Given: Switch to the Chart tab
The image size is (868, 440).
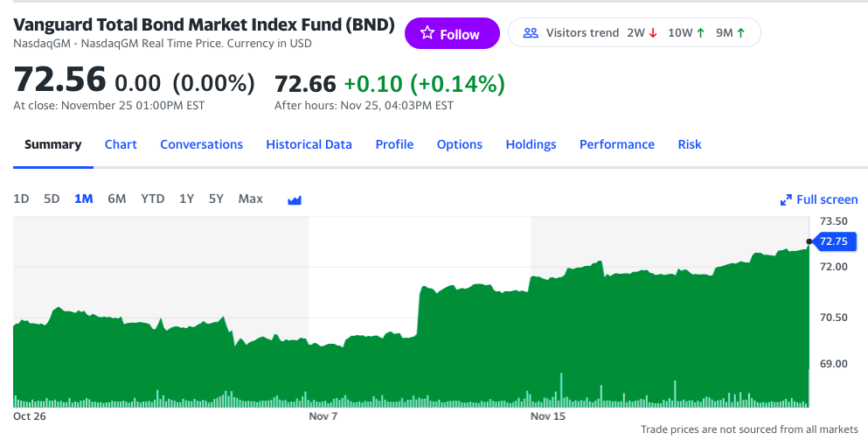Looking at the screenshot, I should (x=121, y=144).
